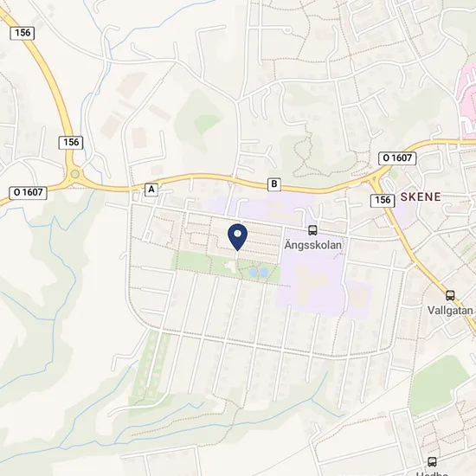The width and height of the screenshot is (476, 476).
Task: Select the square marker labeled A
Action: (151, 190)
